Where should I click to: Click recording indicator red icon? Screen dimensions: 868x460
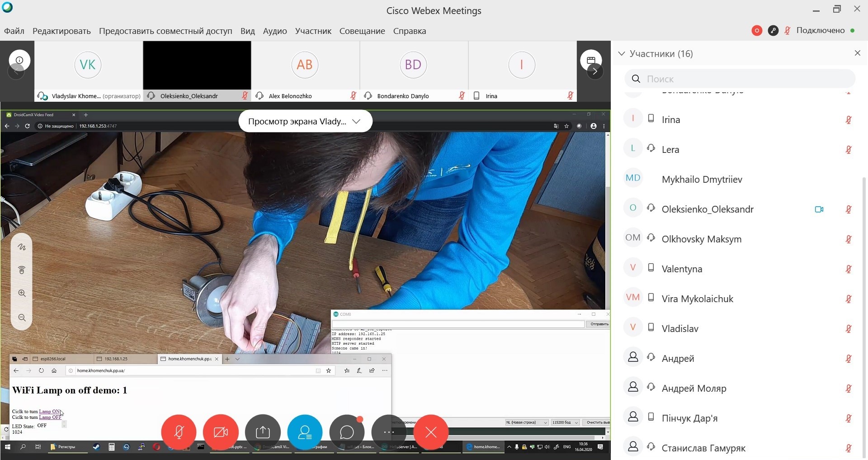[757, 30]
